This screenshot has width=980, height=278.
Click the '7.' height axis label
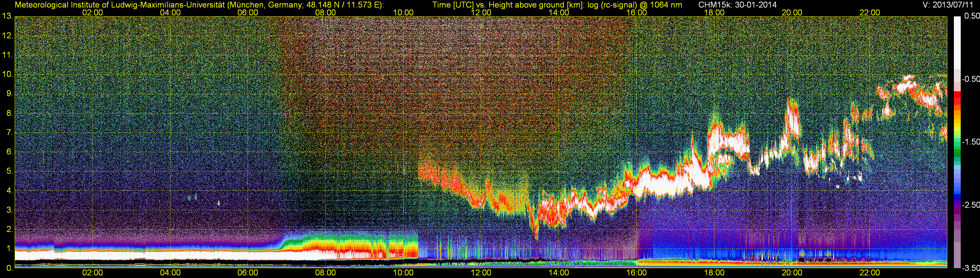point(9,132)
